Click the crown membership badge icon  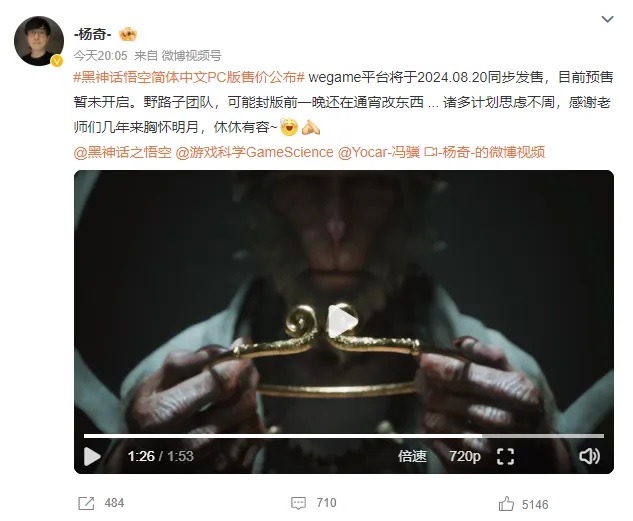(128, 34)
